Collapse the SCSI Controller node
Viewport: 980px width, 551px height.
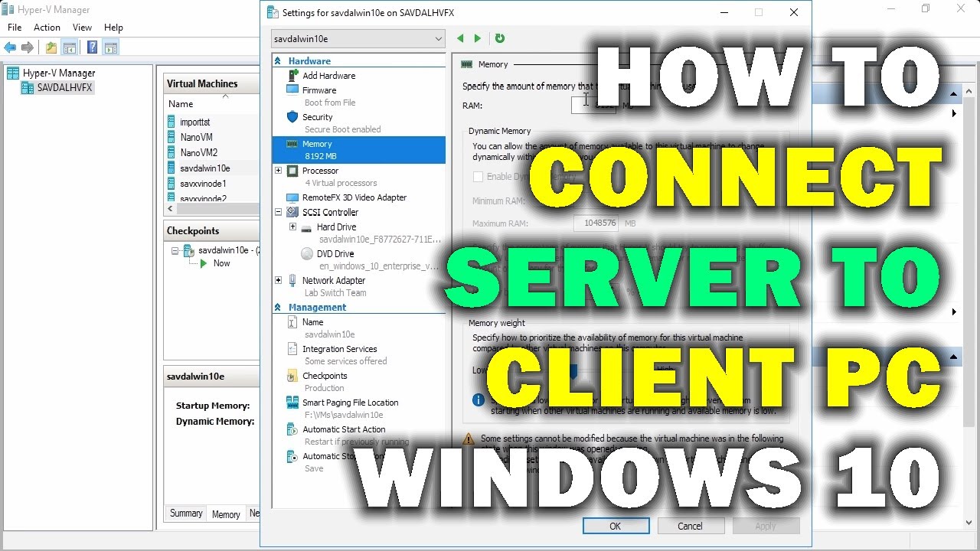[278, 212]
